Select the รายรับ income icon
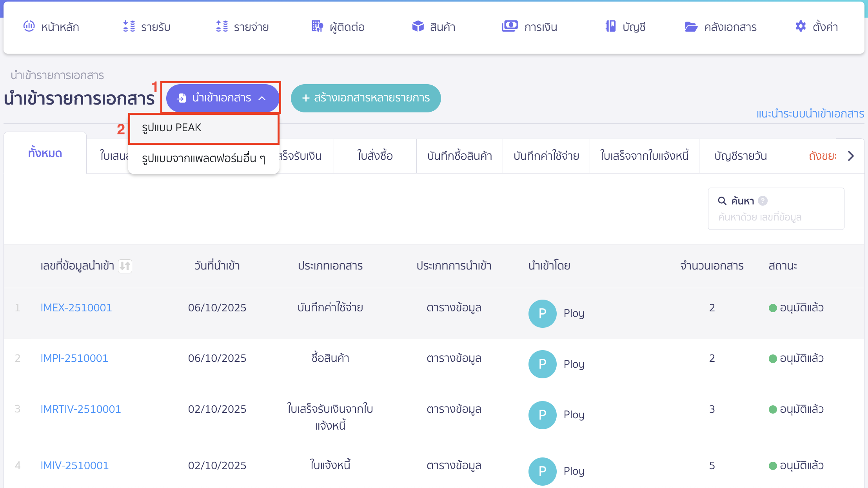This screenshot has height=488, width=868. 129,27
